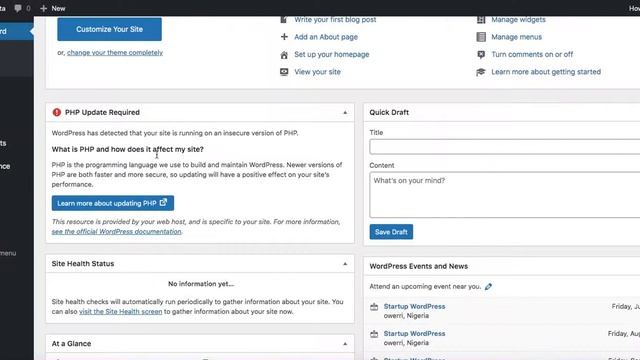Click the No information yet text
Screen dimensions: 640x360
coord(201,284)
